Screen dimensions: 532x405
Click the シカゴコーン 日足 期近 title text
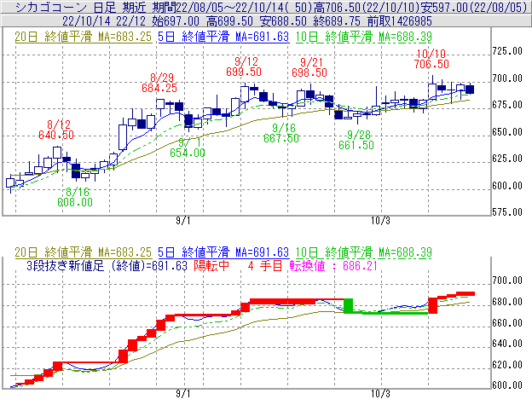coord(81,7)
